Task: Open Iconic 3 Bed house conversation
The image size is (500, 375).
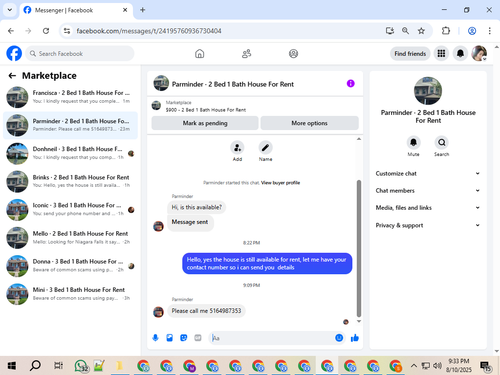Action: point(70,210)
